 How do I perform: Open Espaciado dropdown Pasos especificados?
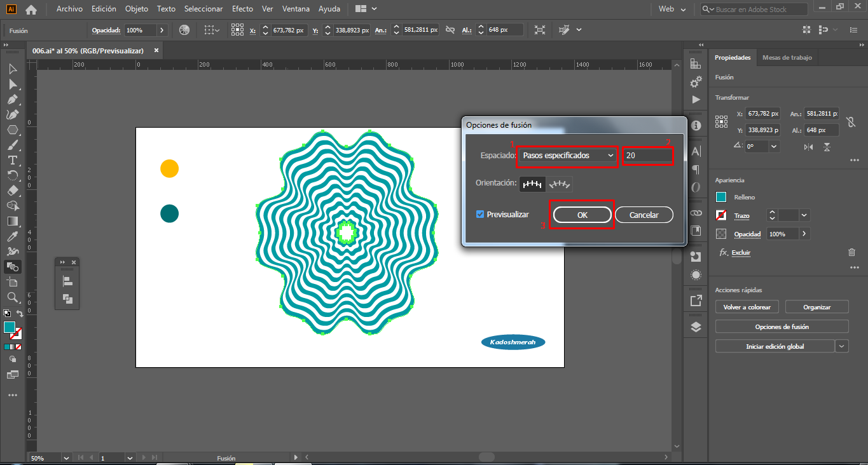click(567, 156)
